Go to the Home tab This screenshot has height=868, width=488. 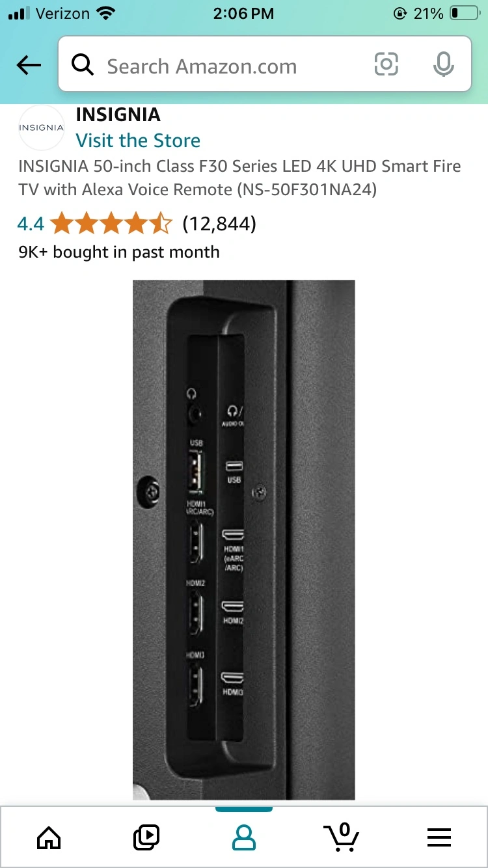49,837
